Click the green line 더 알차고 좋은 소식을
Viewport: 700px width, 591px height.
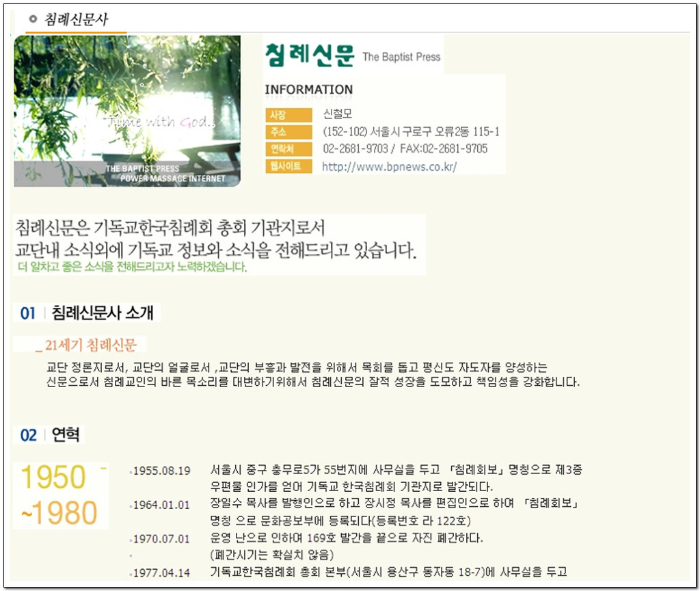tap(132, 267)
